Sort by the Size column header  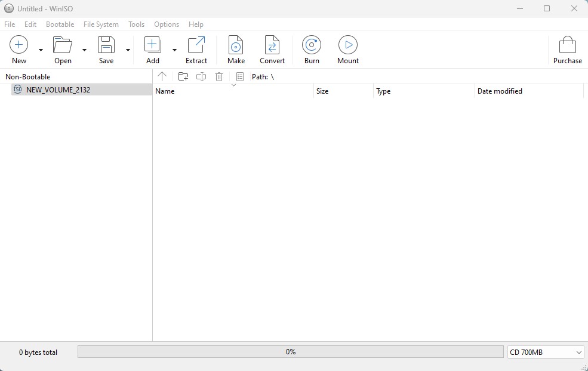click(x=343, y=91)
